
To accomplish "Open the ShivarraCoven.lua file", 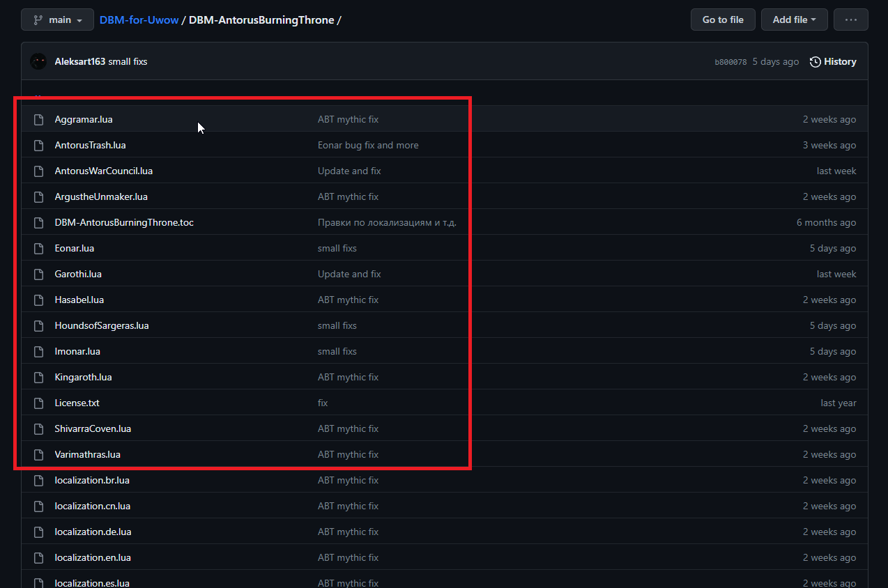I will 93,429.
